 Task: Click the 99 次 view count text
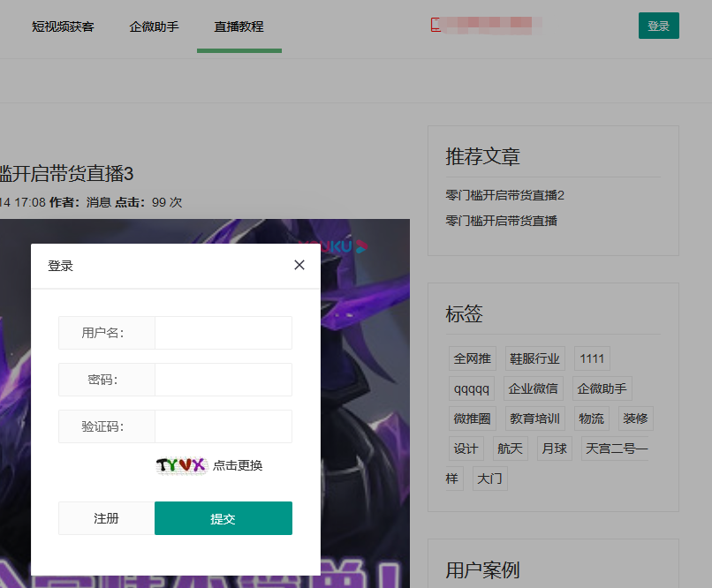pyautogui.click(x=167, y=202)
